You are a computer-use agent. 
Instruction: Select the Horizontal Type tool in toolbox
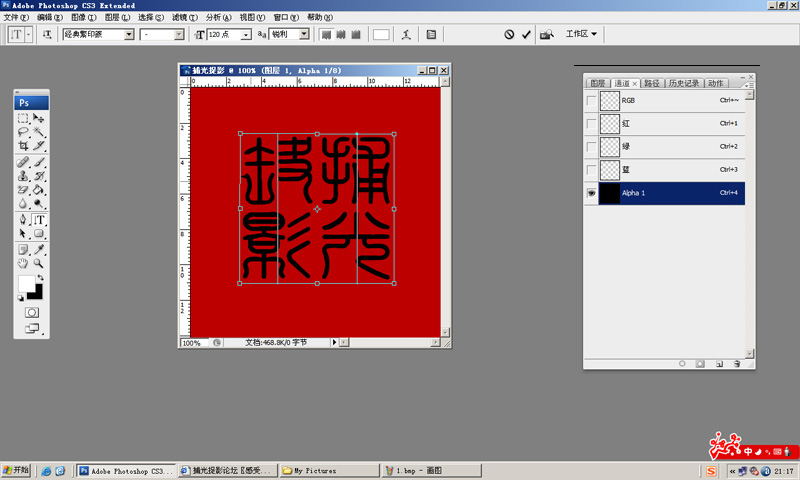click(x=39, y=219)
